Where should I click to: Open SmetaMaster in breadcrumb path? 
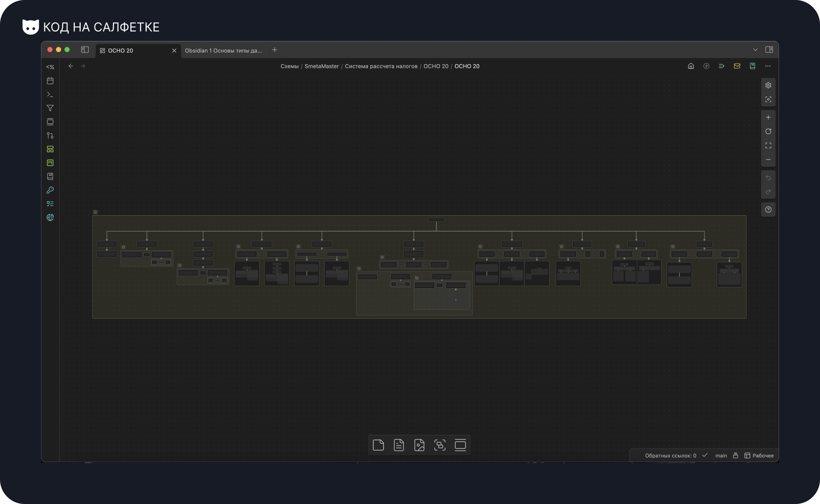(321, 66)
